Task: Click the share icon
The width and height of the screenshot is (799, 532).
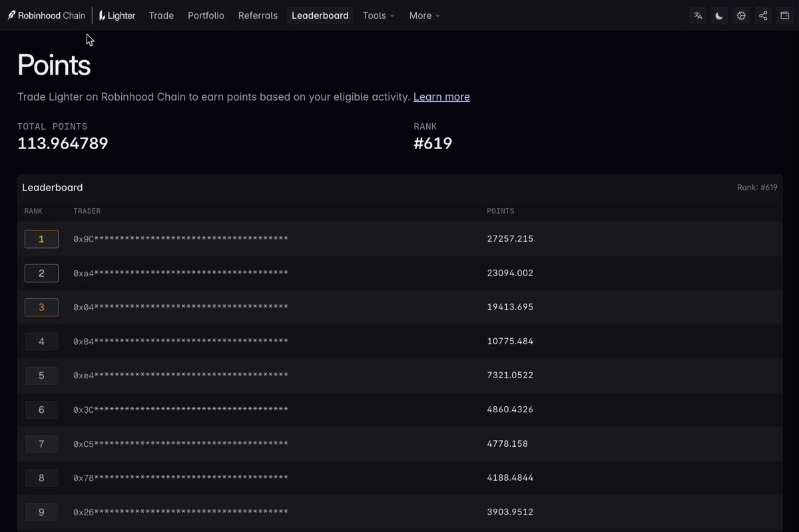Action: [x=763, y=15]
